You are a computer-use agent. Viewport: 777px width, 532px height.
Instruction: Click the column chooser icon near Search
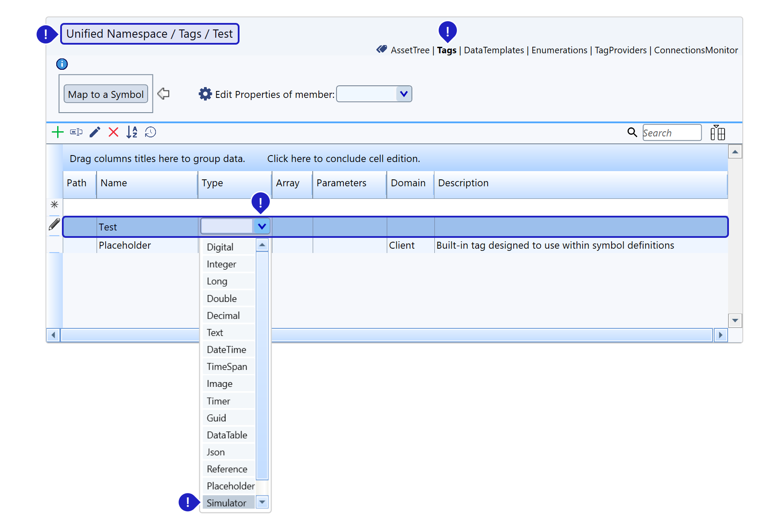(717, 133)
